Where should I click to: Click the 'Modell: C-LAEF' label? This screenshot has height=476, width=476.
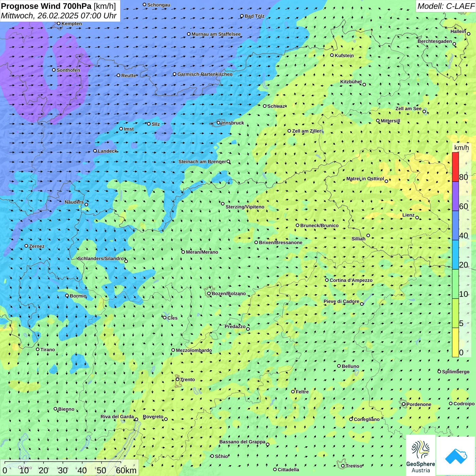[x=445, y=6]
